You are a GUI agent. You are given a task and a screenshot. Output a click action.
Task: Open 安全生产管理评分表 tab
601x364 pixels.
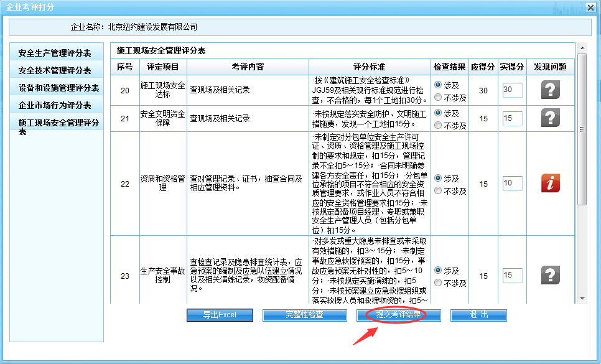pyautogui.click(x=55, y=53)
